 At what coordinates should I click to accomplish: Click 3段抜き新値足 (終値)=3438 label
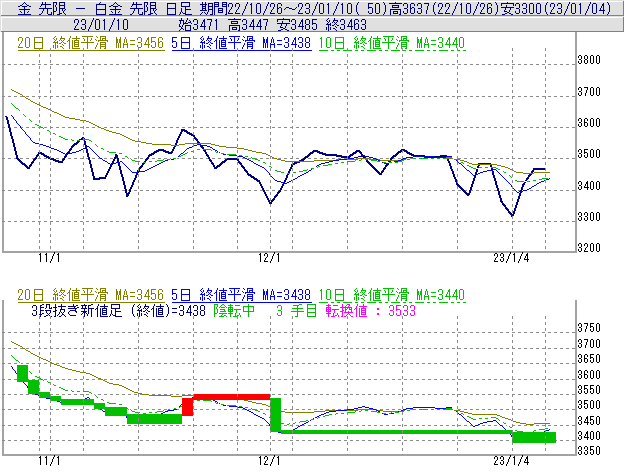118,310
